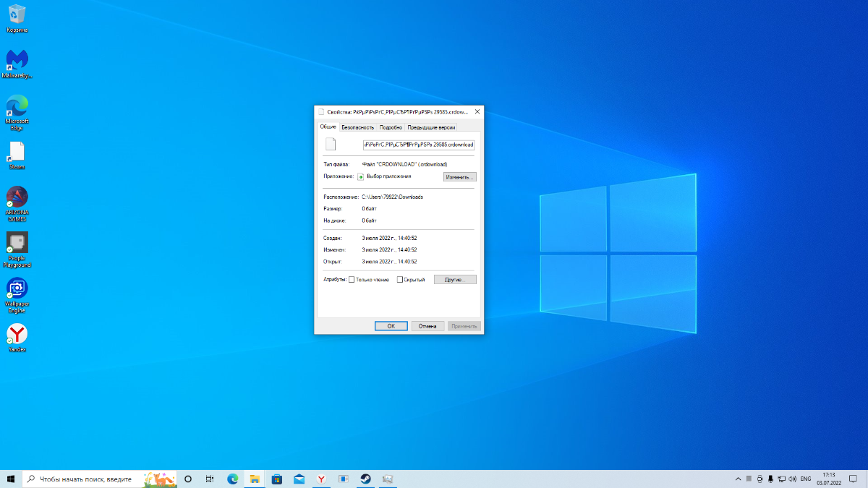
Task: Open the 'Подробно' tab
Action: [391, 127]
